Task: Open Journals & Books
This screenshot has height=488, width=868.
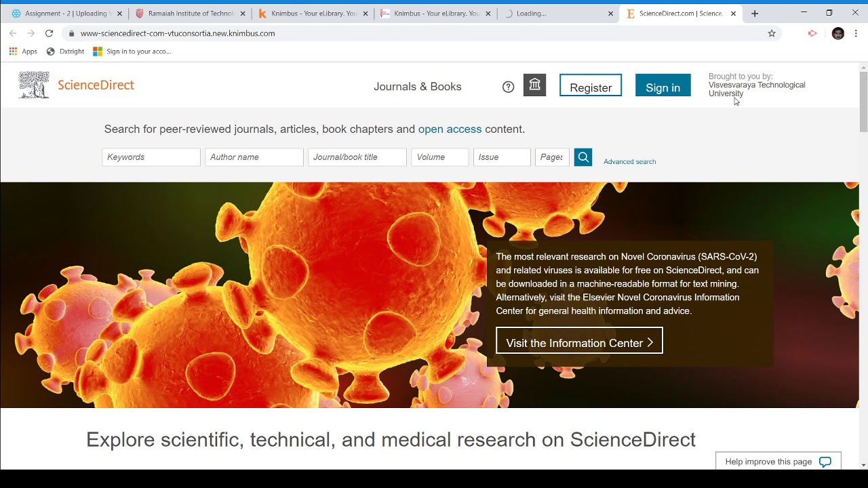Action: pos(418,87)
